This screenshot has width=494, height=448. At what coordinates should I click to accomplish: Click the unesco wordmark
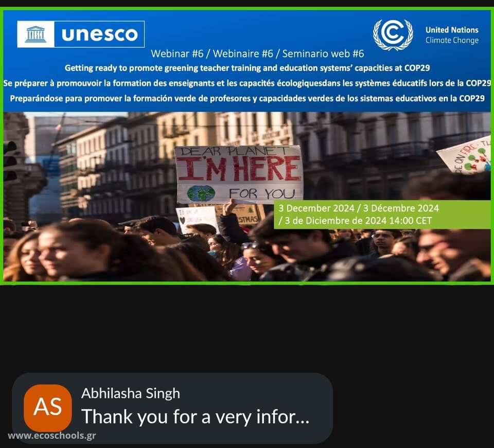click(99, 34)
